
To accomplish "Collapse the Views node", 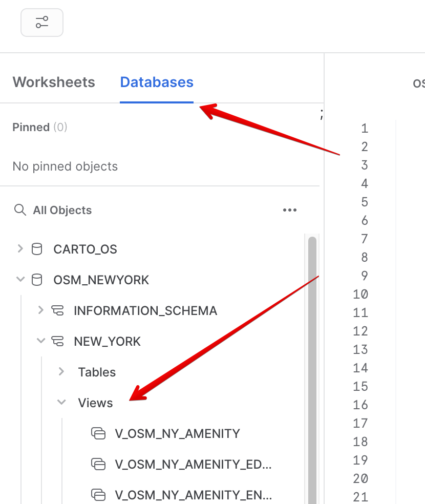I will (61, 403).
